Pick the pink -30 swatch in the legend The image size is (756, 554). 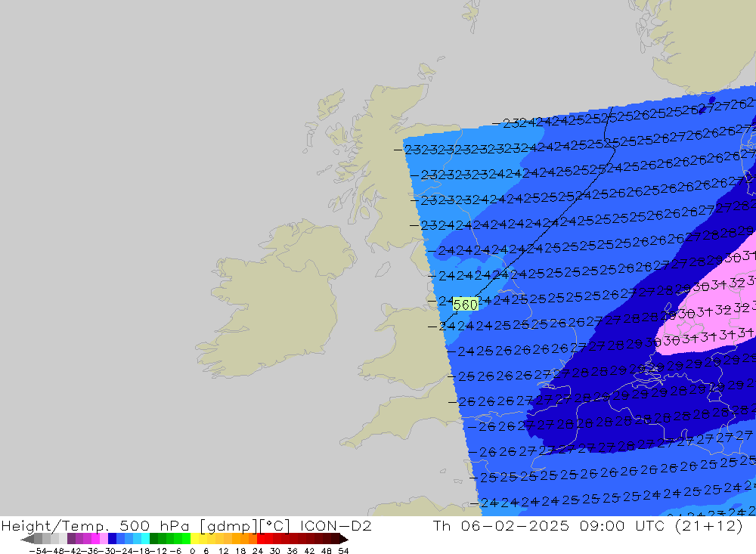point(104,539)
